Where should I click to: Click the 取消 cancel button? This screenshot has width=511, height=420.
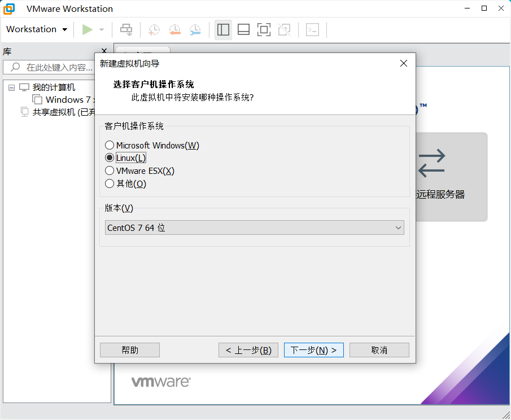coord(379,350)
